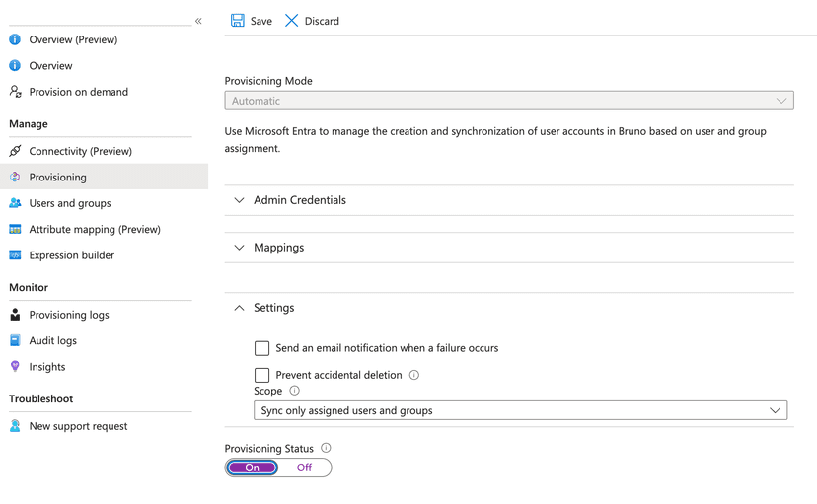Set Provisioning Status to On
Screen dimensions: 817x504
click(253, 468)
